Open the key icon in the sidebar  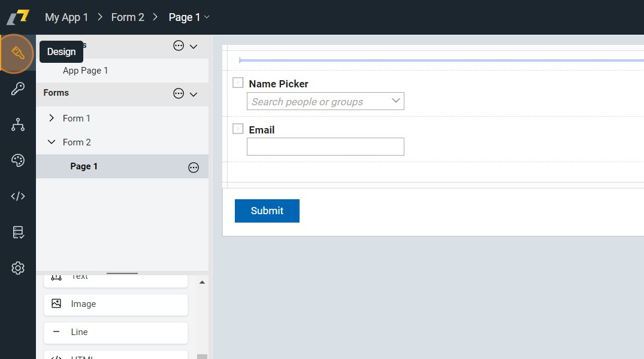18,89
